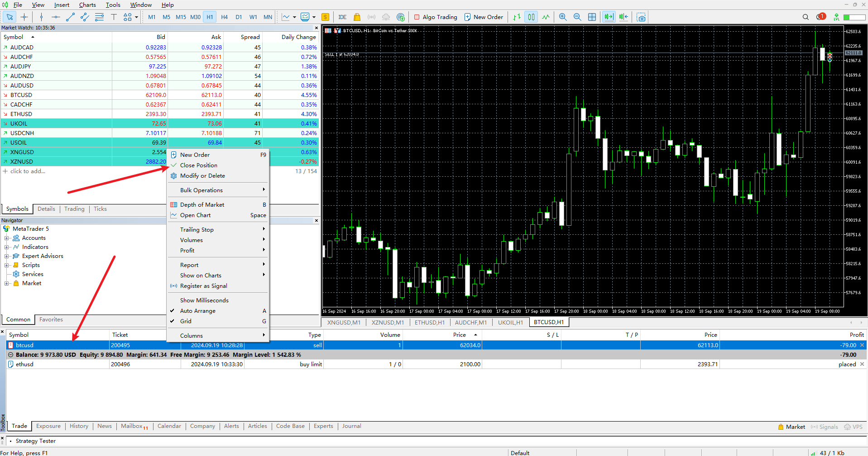Choose Modify or Delete in context menu
This screenshot has height=456, width=868.
coord(218,176)
